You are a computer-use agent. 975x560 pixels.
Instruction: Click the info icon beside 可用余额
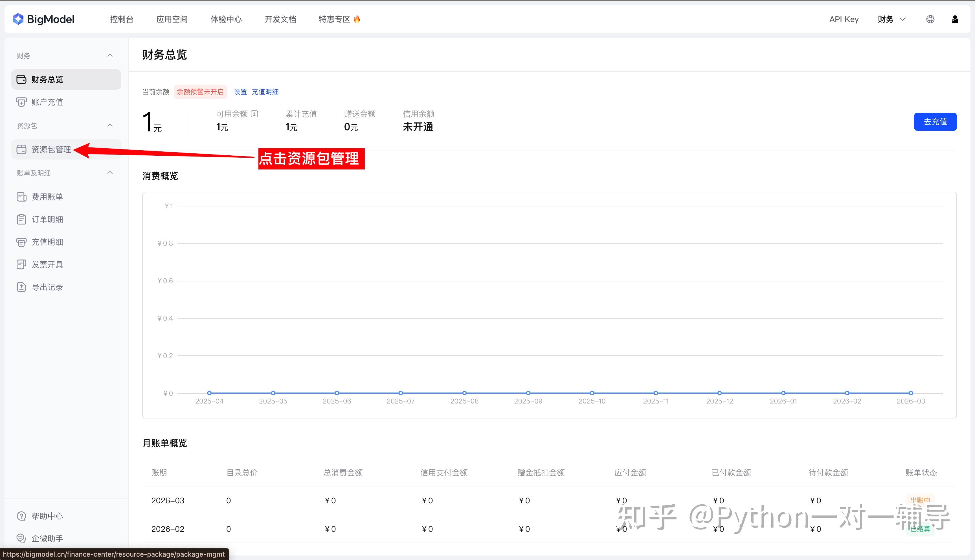254,114
